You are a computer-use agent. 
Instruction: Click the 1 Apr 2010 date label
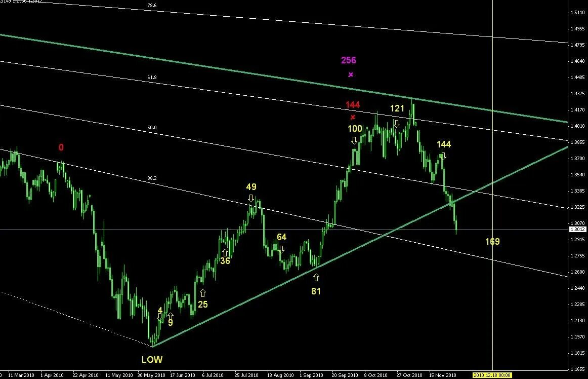click(52, 375)
